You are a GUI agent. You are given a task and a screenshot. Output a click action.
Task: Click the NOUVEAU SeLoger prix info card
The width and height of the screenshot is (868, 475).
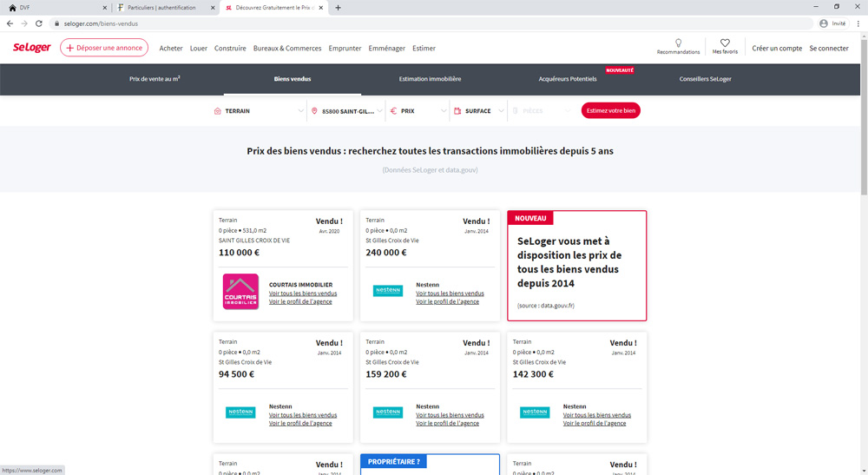[577, 265]
